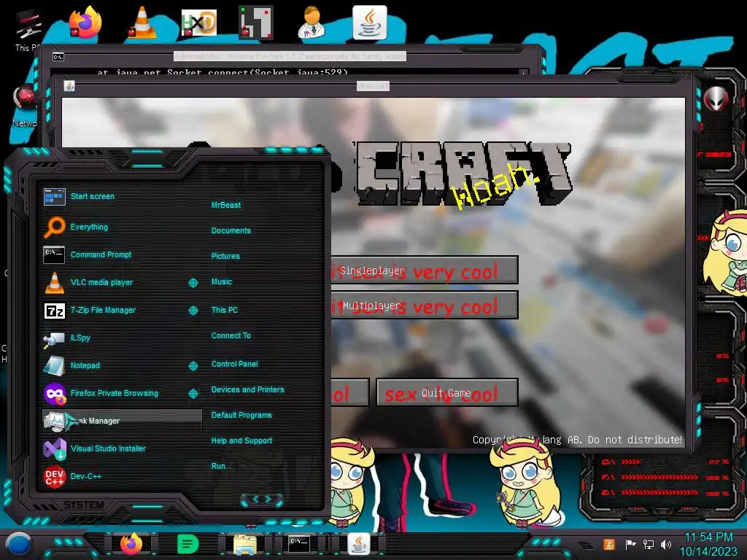The width and height of the screenshot is (747, 560).
Task: Open Pictures from start menu
Action: [x=225, y=256]
